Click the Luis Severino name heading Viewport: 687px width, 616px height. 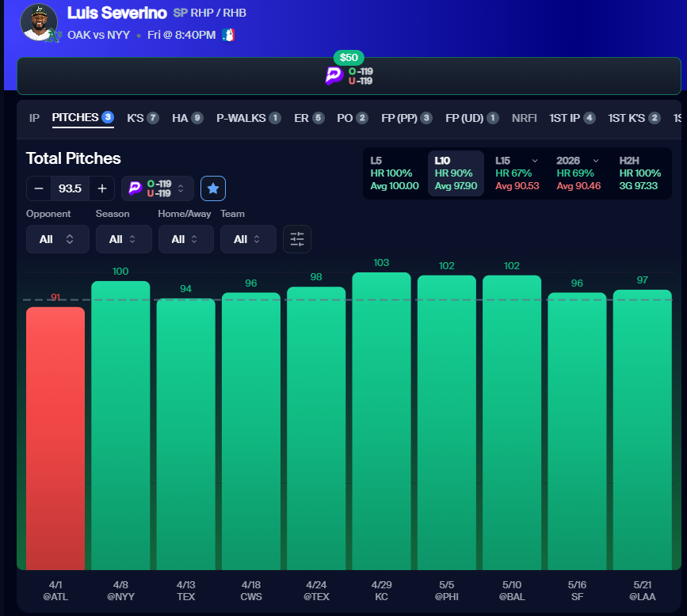[117, 13]
